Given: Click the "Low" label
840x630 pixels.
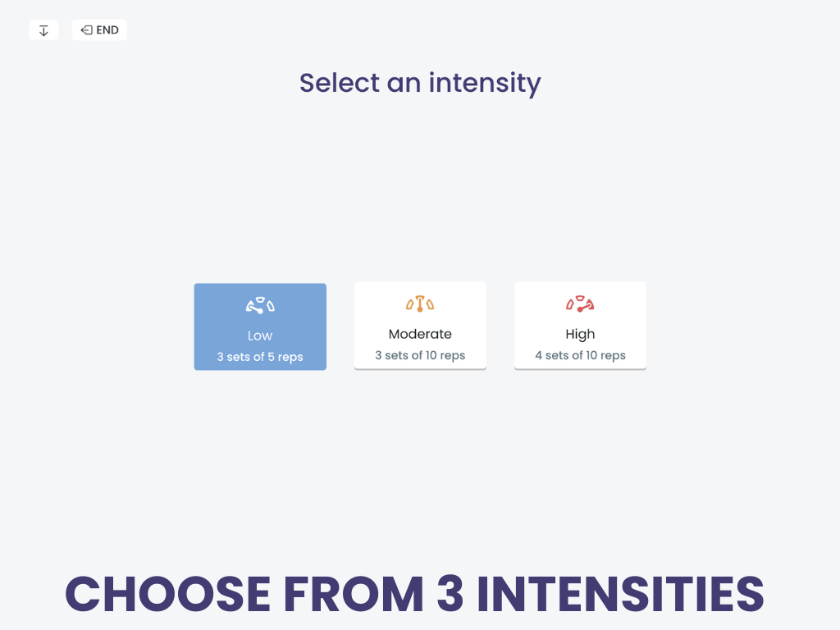Looking at the screenshot, I should [x=260, y=336].
